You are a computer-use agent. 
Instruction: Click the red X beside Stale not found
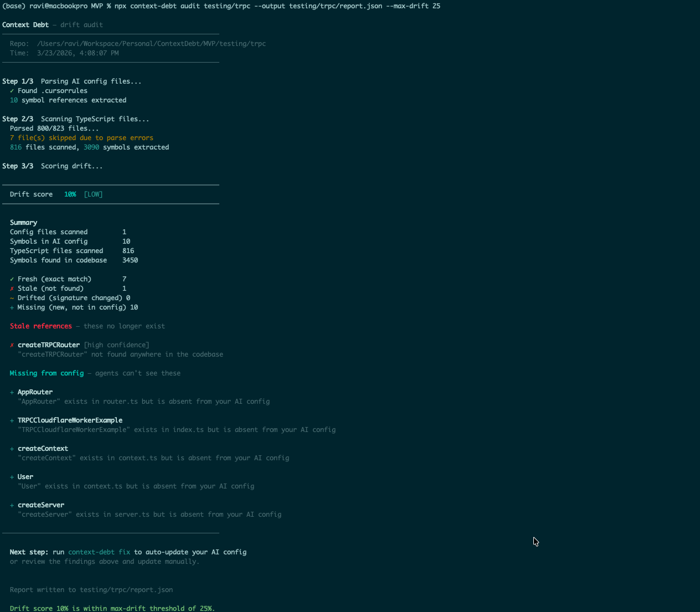tap(11, 288)
